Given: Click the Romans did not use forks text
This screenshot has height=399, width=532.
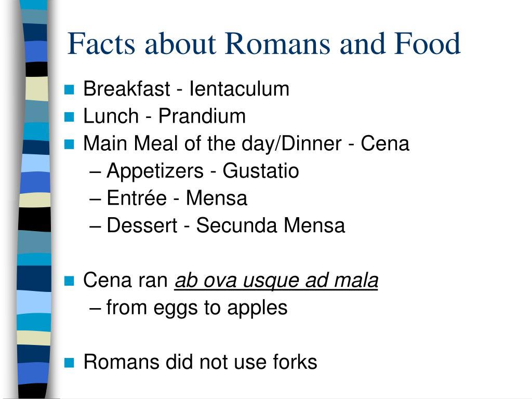Looking at the screenshot, I should click(x=200, y=362).
